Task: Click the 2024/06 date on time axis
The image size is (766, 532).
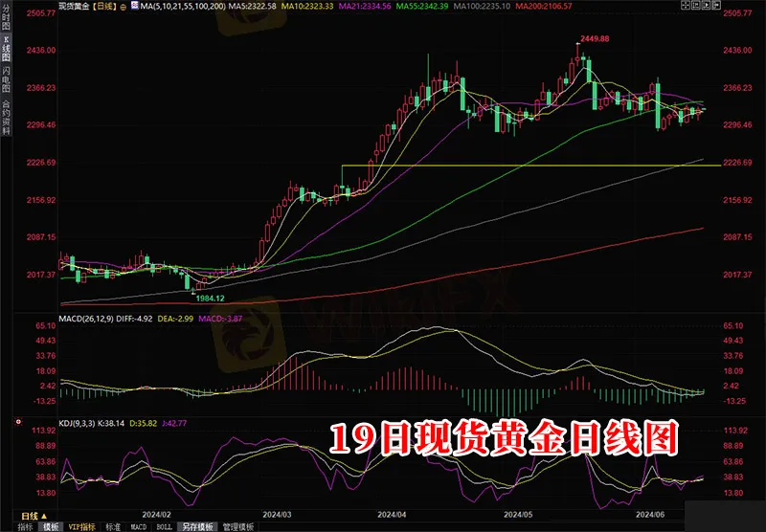Action: [650, 515]
